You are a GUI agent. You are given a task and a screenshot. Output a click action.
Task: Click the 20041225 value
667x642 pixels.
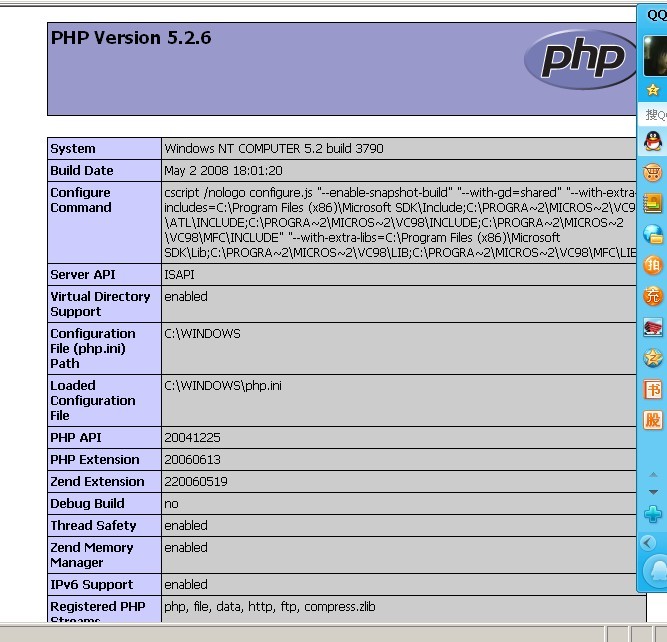(192, 438)
